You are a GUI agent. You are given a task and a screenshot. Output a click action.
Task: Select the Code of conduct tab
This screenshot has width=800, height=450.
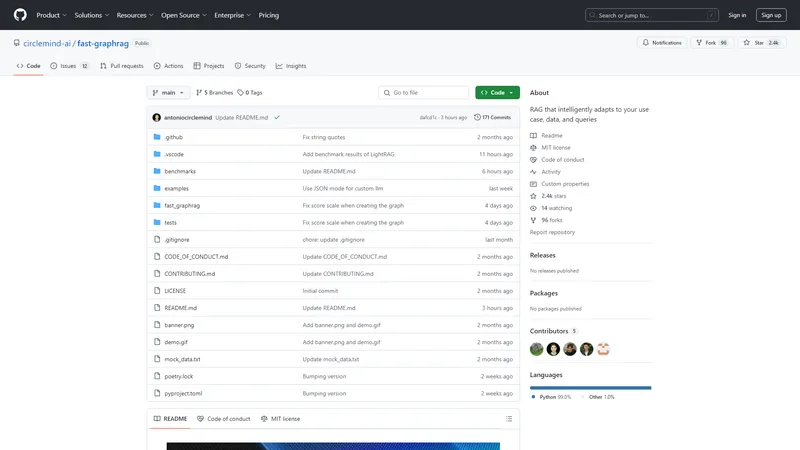pyautogui.click(x=224, y=419)
